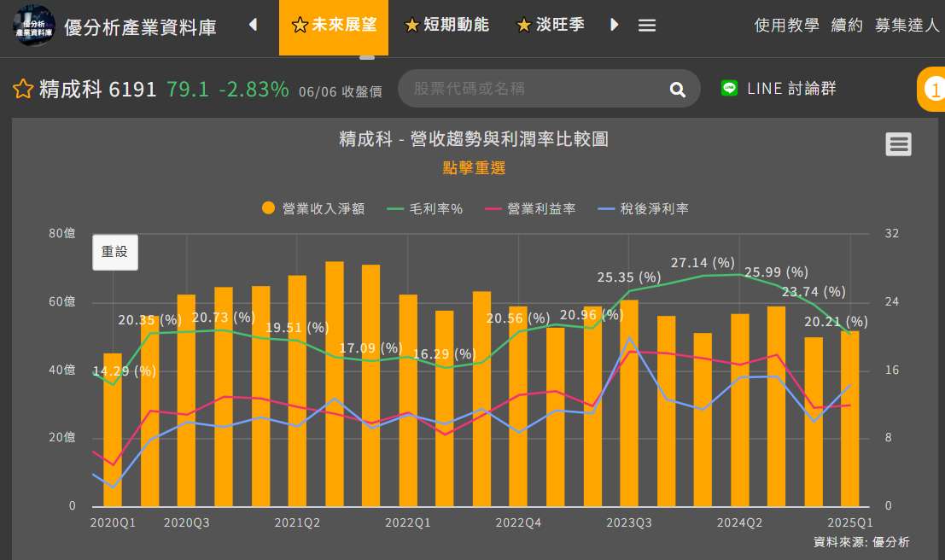The image size is (945, 560).
Task: Switch to the 短期動能 tab
Action: (x=447, y=25)
